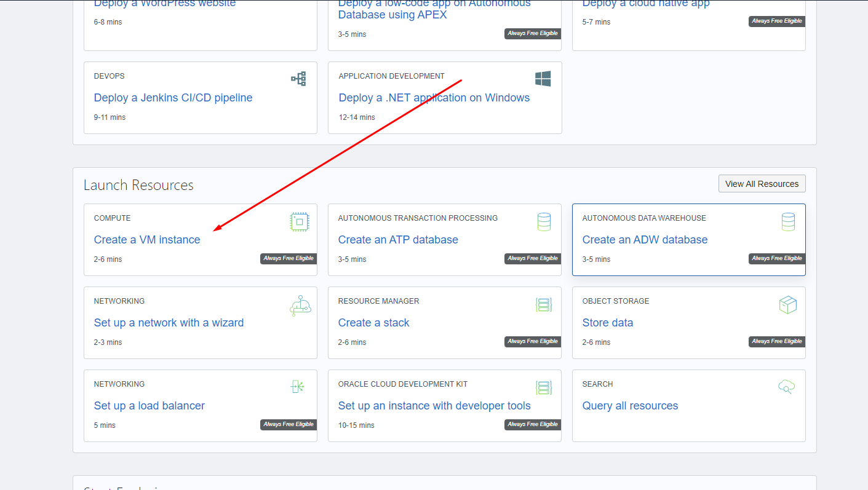Click the OBJECT STORAGE category label
This screenshot has height=490, width=868.
[616, 301]
